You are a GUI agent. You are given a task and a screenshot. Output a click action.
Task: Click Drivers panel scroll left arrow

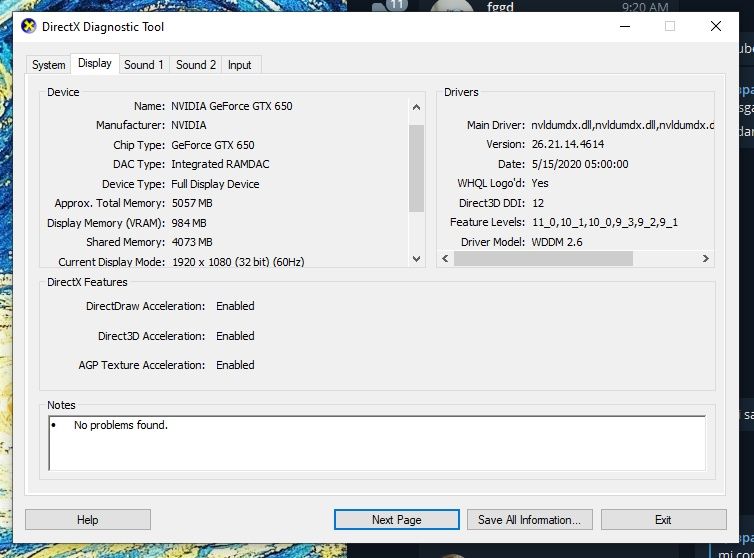click(445, 259)
